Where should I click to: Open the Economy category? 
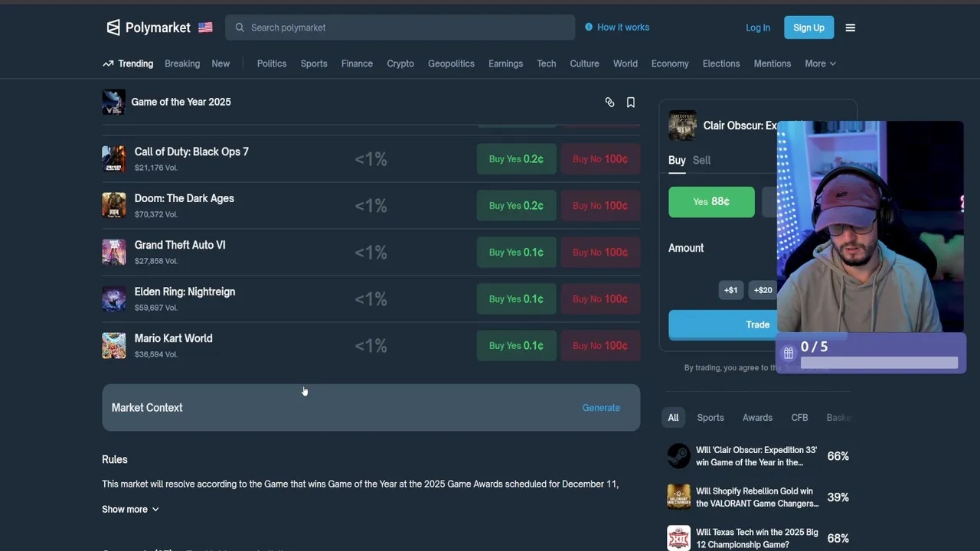pos(670,64)
